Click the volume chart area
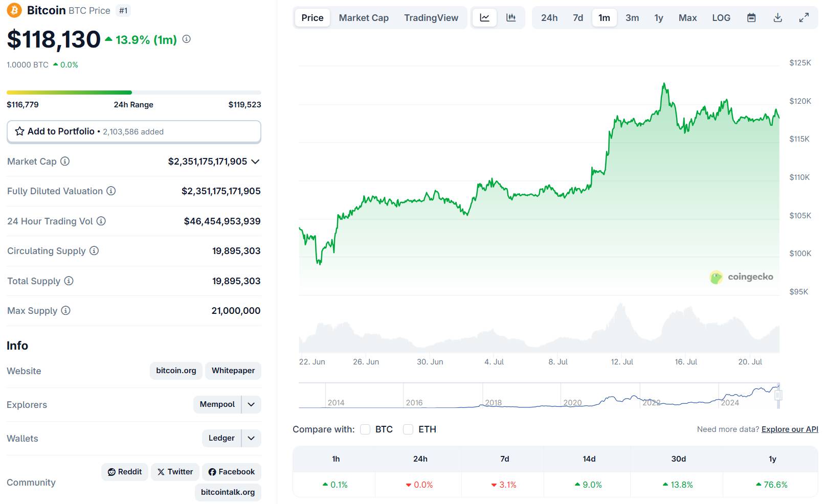Viewport: 826px width, 504px height. click(x=539, y=327)
